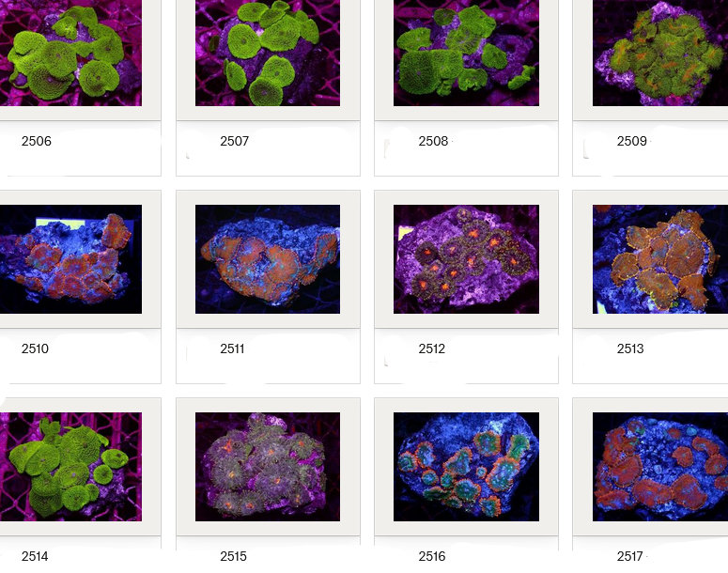
Task: Open the item labeled 2508
Action: coord(433,142)
